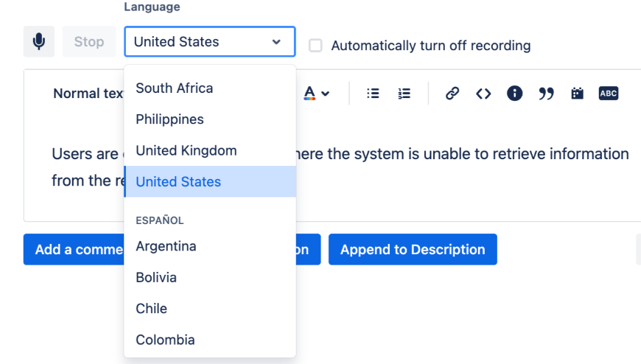Viewport: 641px width, 364px height.
Task: Open the text color picker
Action: pos(317,94)
